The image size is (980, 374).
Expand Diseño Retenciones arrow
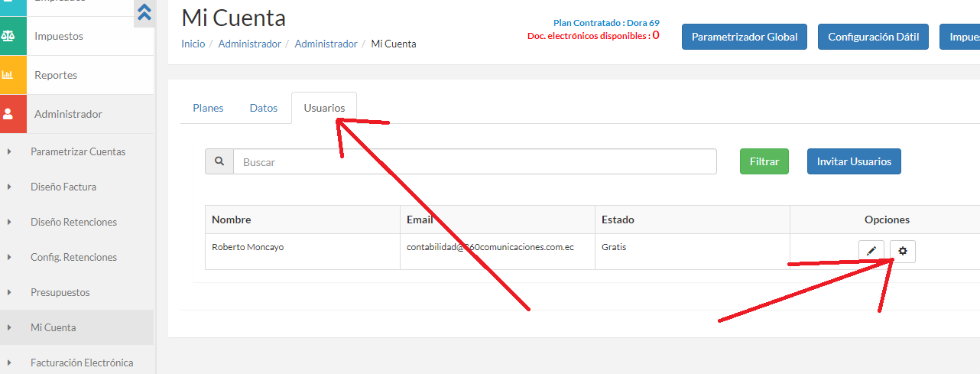click(x=9, y=222)
